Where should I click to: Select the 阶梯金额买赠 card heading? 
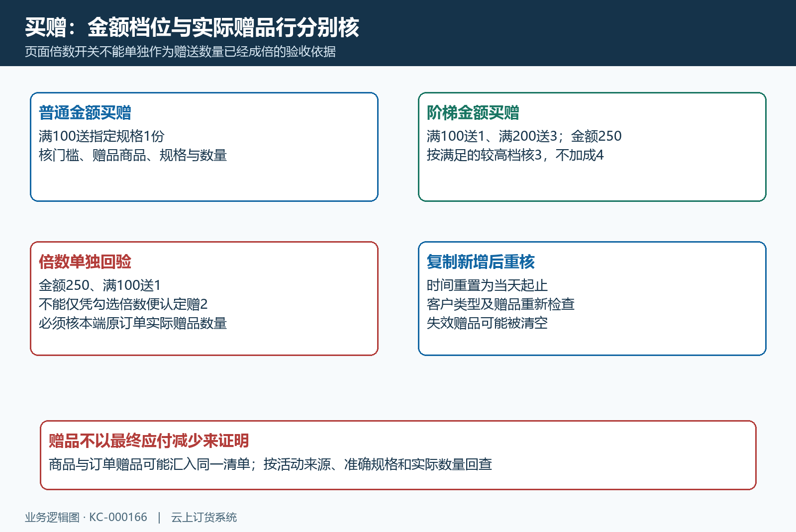point(473,112)
